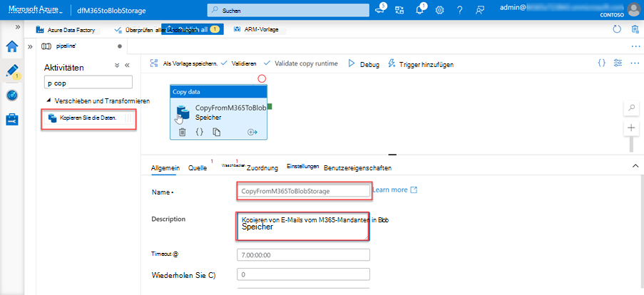644x295 pixels.
Task: Delete the Copy data activity with trash icon
Action: 182,132
